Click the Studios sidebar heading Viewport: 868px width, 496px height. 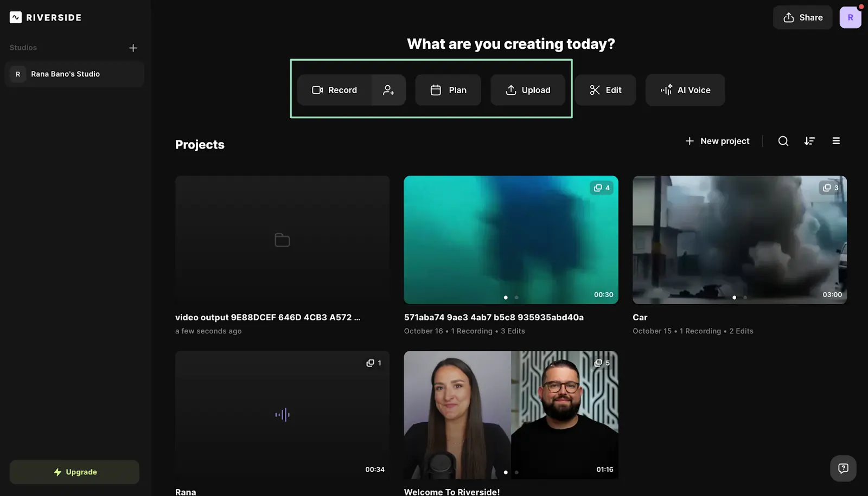(23, 48)
